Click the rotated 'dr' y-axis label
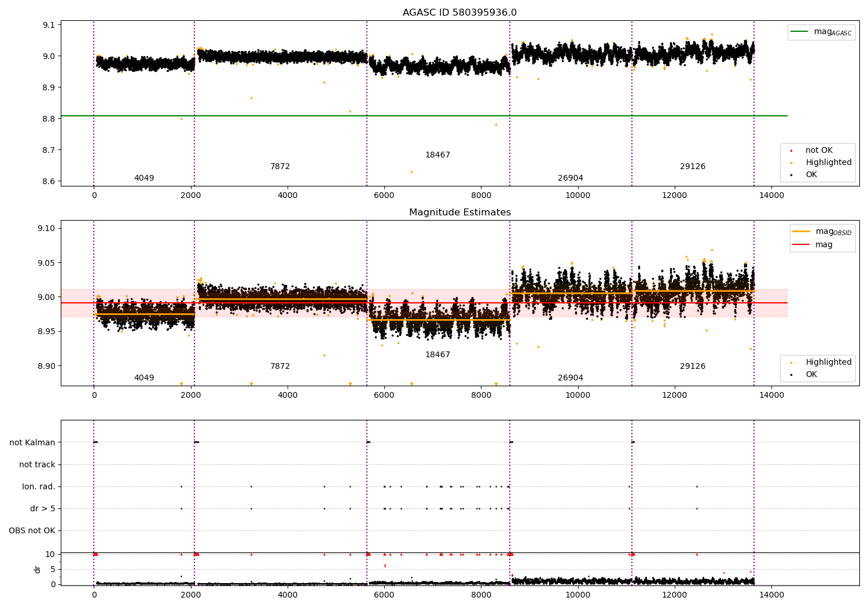The height and width of the screenshot is (608, 868). 38,569
